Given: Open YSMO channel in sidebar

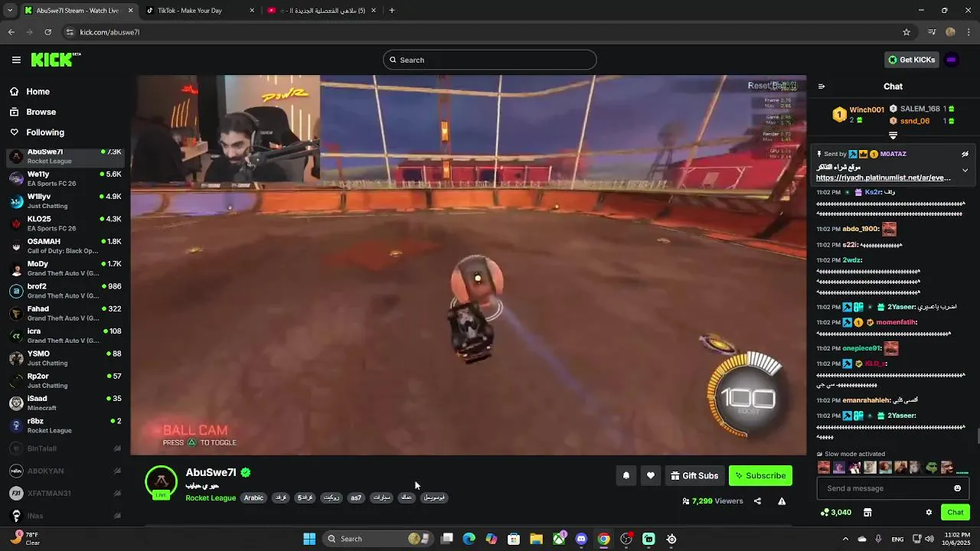Looking at the screenshot, I should coord(65,358).
